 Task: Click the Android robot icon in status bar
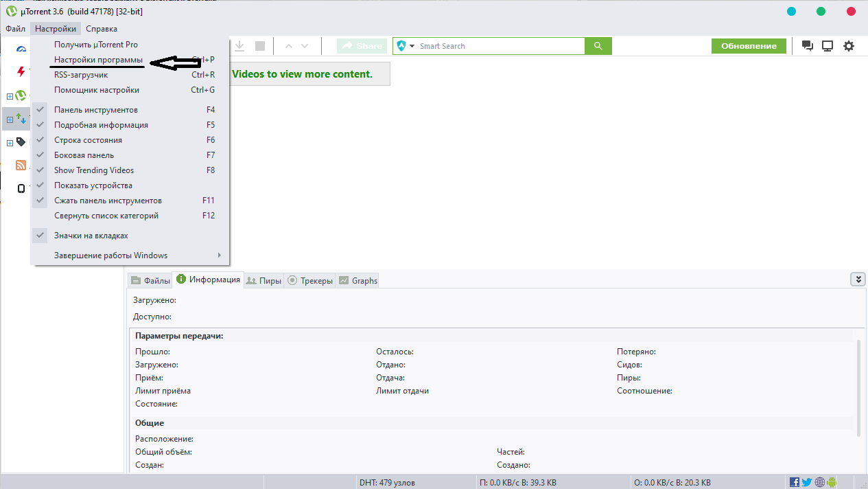(x=832, y=482)
